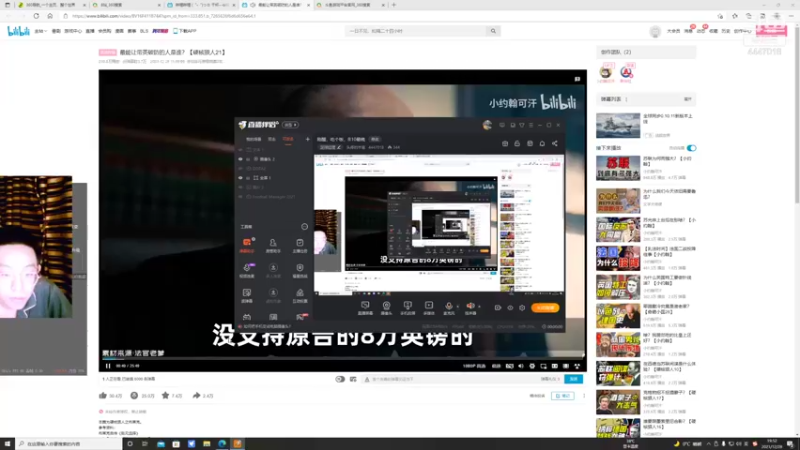Image resolution: width=800 pixels, height=450 pixels.
Task: Expand the 主站 dropdown in header
Action: pyautogui.click(x=40, y=31)
